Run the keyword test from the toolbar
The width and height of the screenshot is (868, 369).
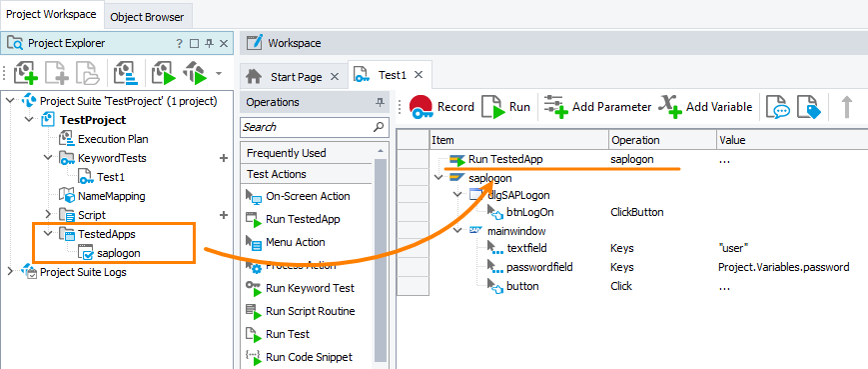[x=505, y=107]
